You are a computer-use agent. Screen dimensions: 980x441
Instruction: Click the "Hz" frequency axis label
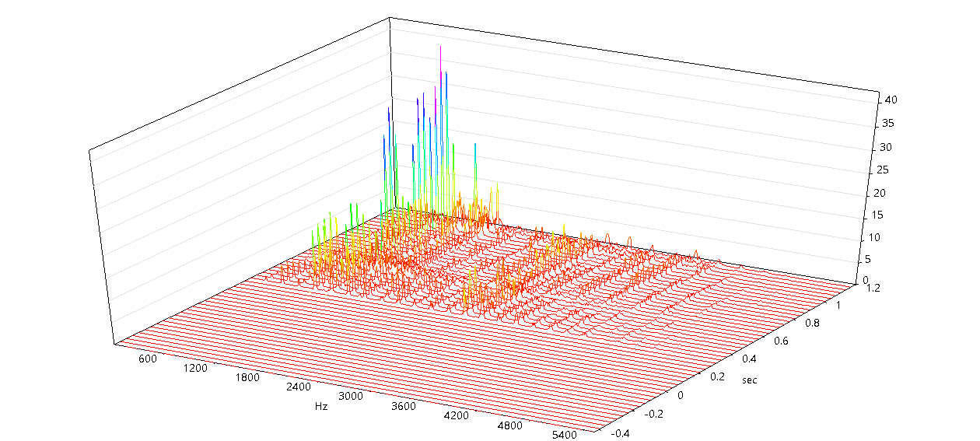[321, 407]
